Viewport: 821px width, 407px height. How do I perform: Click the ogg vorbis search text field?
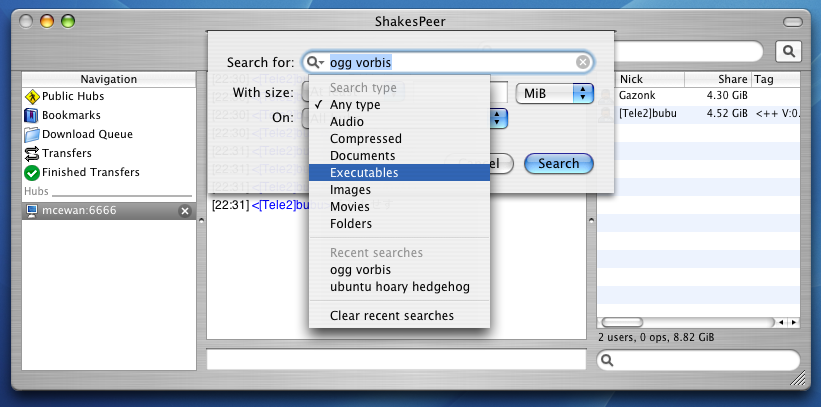coord(450,63)
